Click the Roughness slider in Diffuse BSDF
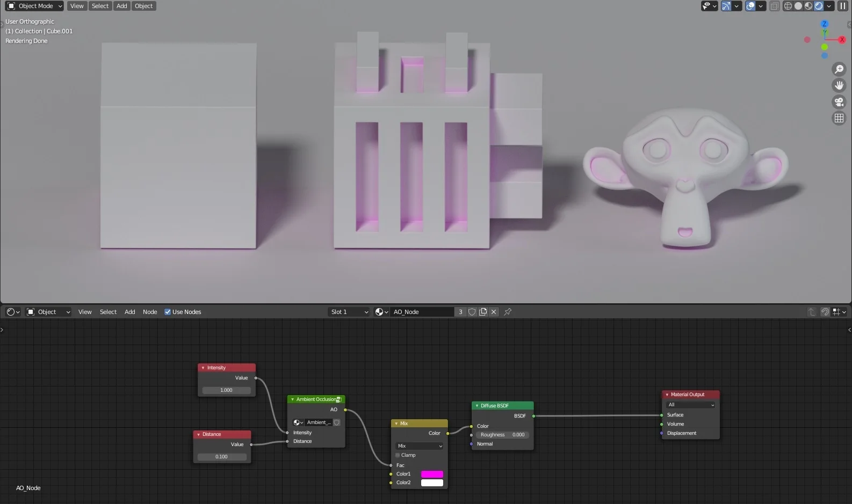 pos(502,435)
